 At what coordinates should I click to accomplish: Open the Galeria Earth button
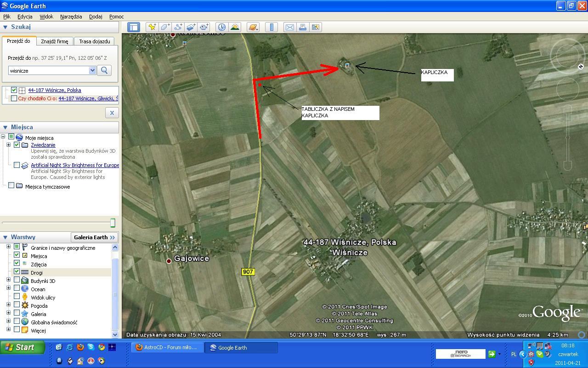pyautogui.click(x=95, y=237)
